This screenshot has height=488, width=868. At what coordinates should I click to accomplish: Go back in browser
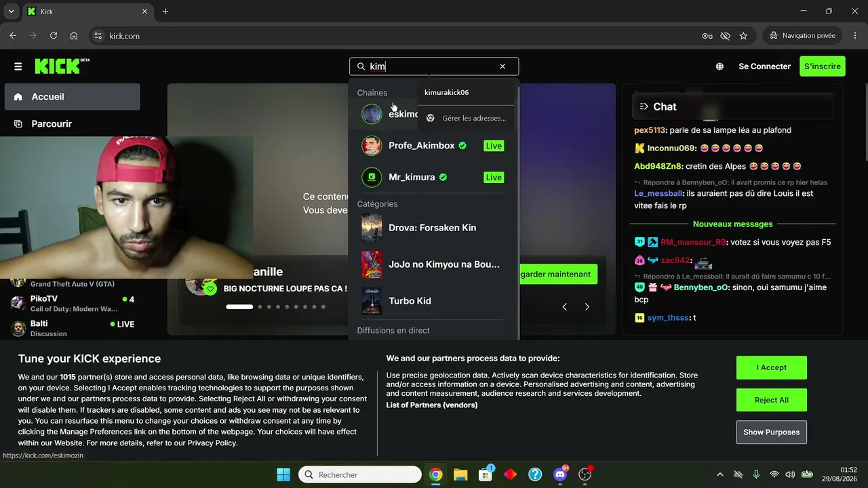tap(13, 36)
